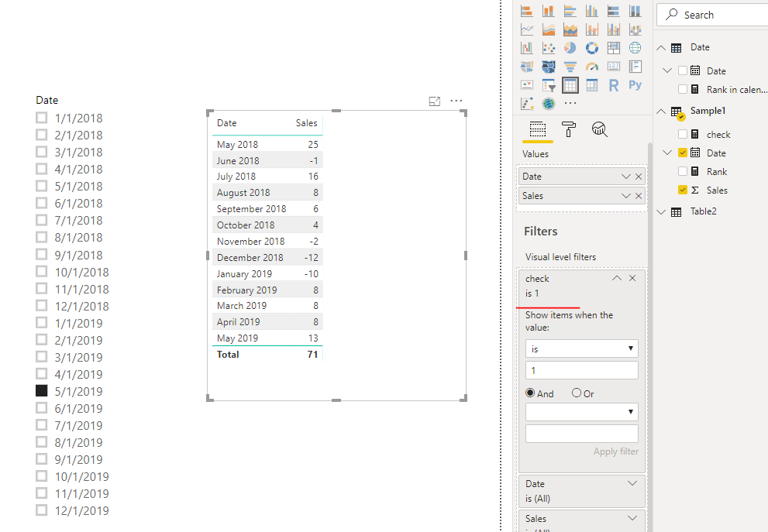The image size is (768, 532).
Task: Open the 'is' condition dropdown
Action: pyautogui.click(x=582, y=348)
